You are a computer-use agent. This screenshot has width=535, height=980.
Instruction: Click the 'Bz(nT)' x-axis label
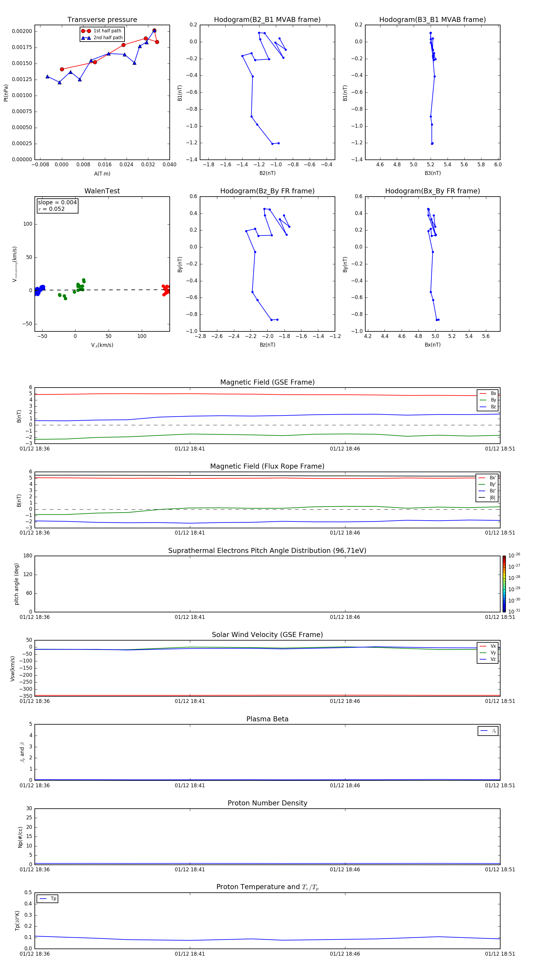tap(267, 345)
